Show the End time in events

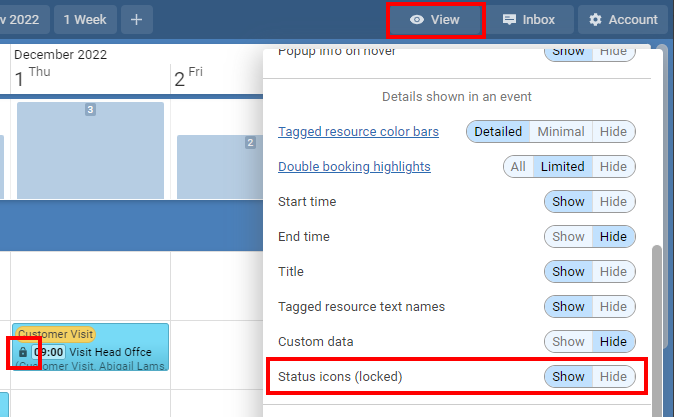pos(568,236)
